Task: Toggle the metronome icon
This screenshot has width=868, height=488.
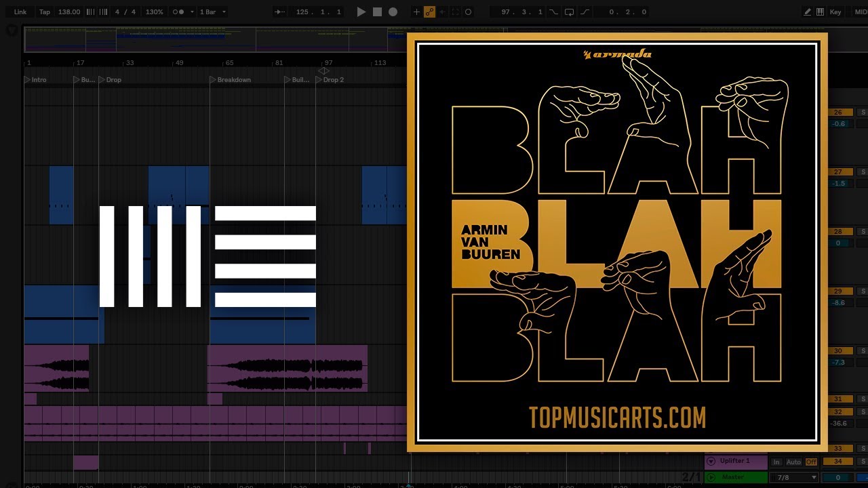Action: 178,12
